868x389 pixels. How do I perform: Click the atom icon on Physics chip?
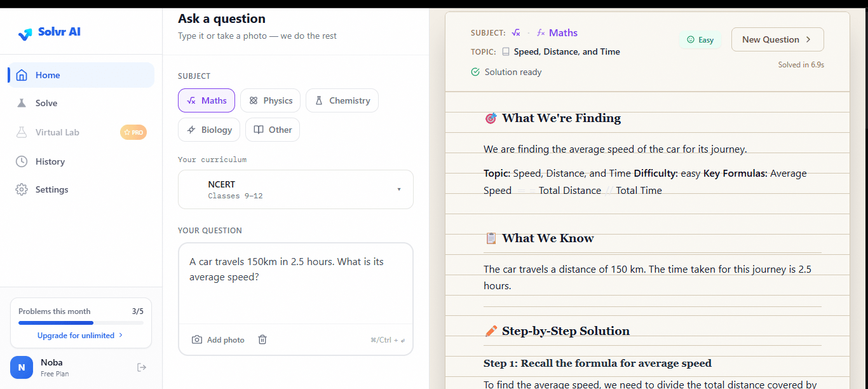[254, 100]
